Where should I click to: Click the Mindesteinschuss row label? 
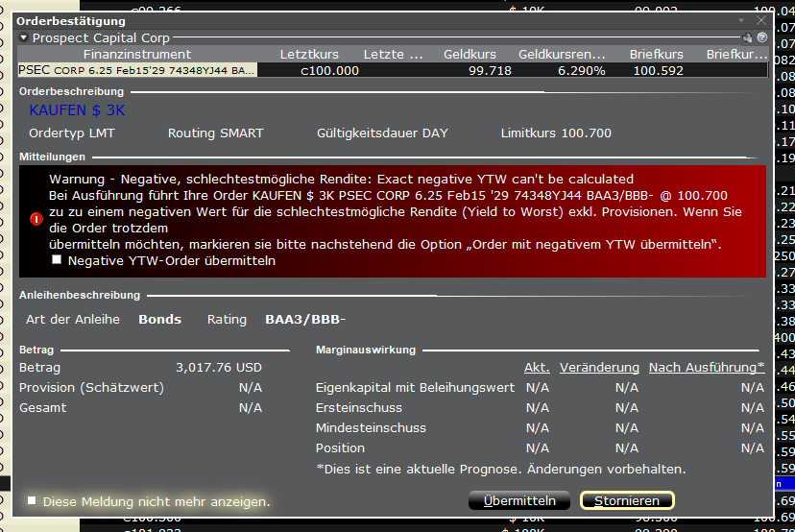371,428
